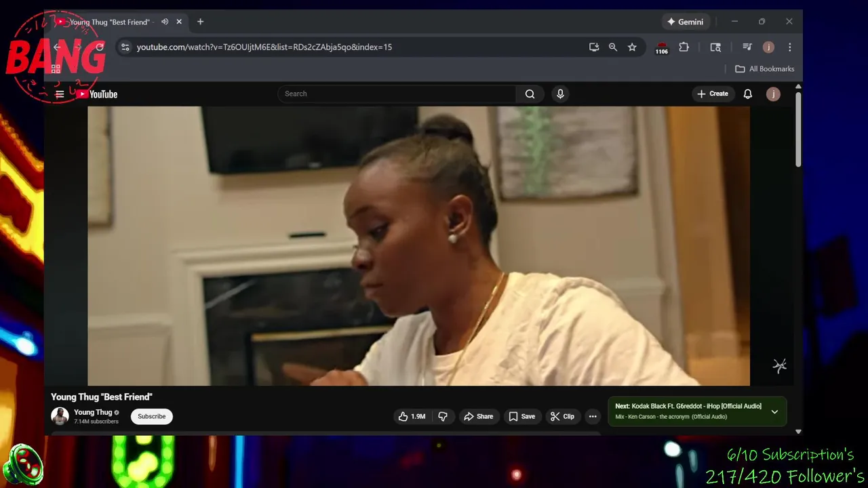Focus the YouTube Search field
Image resolution: width=868 pixels, height=488 pixels.
(x=397, y=94)
